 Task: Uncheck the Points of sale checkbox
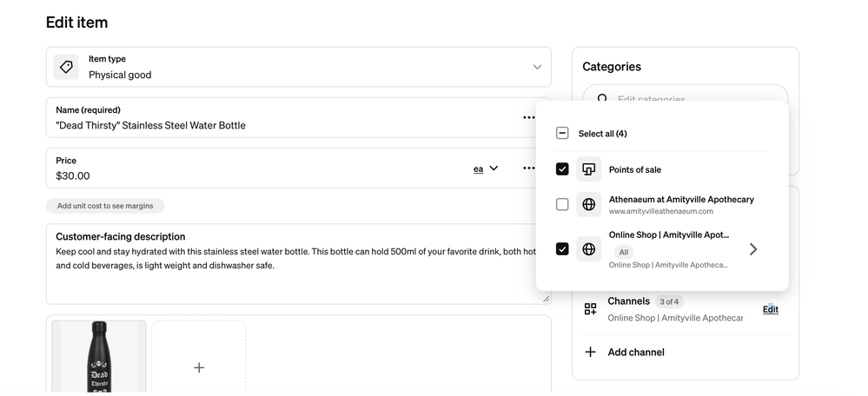562,169
